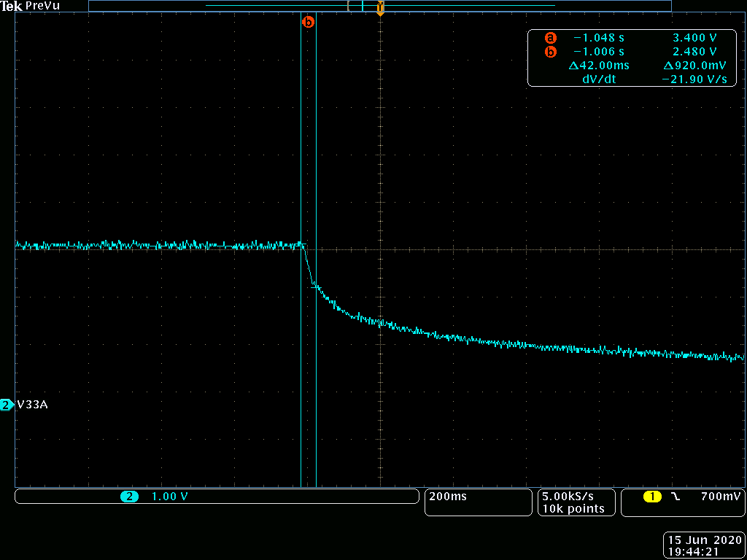The height and width of the screenshot is (560, 747).
Task: Click the right cursor b vertical line
Action: click(x=317, y=249)
